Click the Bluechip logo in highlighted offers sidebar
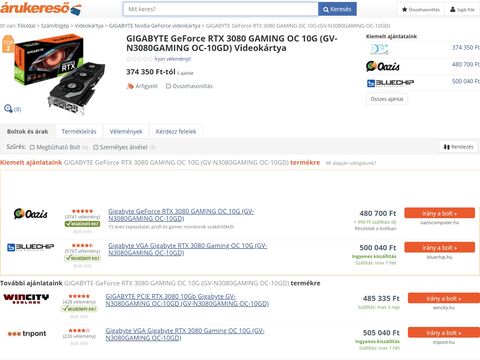Image resolution: width=480 pixels, height=360 pixels. click(x=390, y=83)
